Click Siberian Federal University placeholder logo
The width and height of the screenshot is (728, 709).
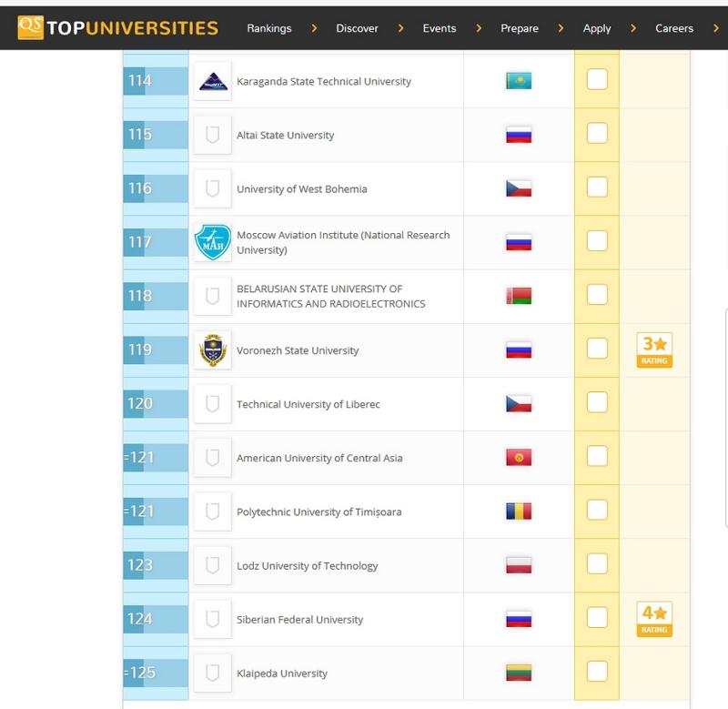(213, 620)
